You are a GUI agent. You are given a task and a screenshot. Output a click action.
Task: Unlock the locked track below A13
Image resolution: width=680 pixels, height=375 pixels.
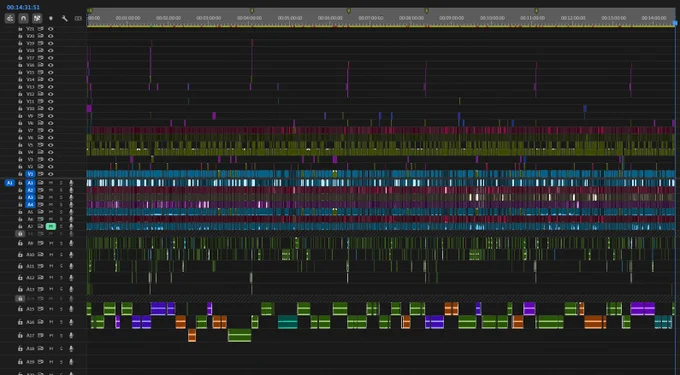point(20,299)
